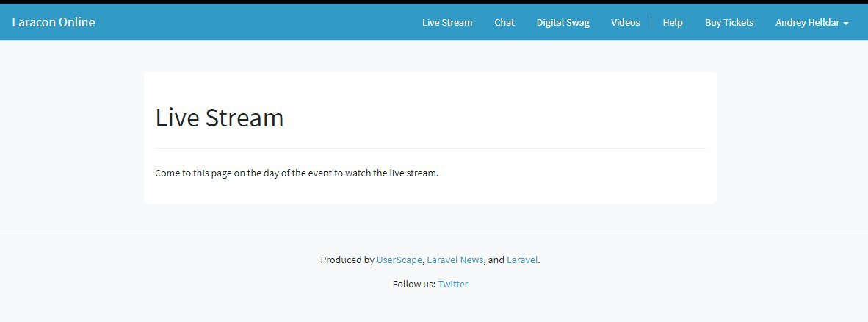Screen dimensions: 868x322
Task: Open the Laracon Online home link
Action: 53,22
